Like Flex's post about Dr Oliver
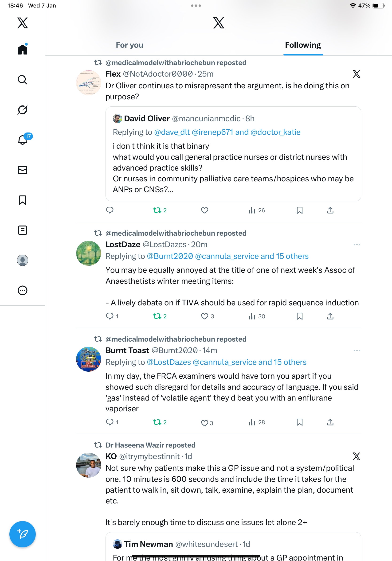The width and height of the screenshot is (392, 561). tap(204, 210)
